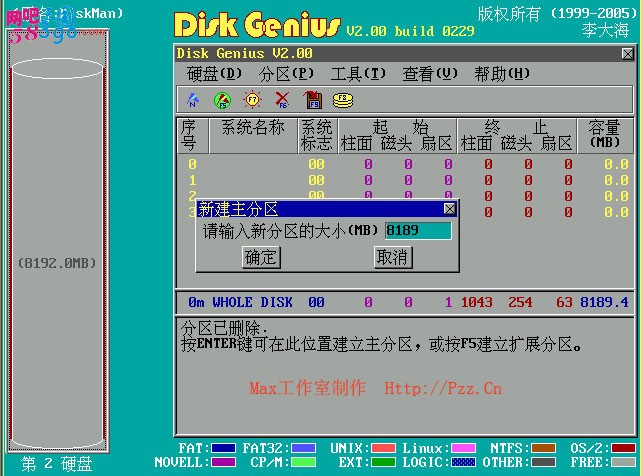
Task: Click the FAT legend color swatch
Action: 223,448
